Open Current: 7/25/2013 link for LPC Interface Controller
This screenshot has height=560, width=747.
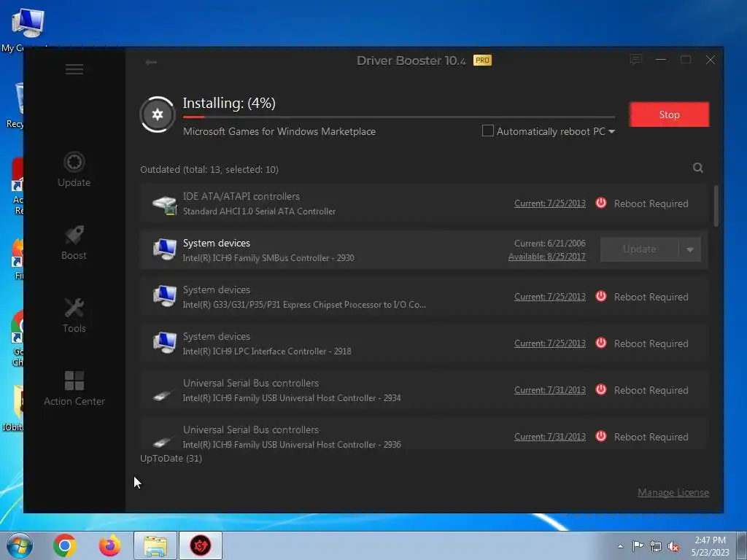click(x=550, y=343)
